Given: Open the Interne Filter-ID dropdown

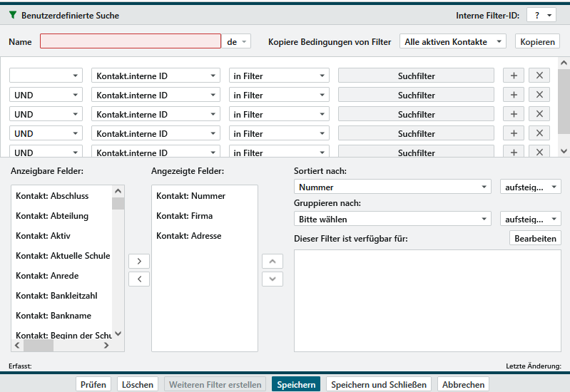Looking at the screenshot, I should pyautogui.click(x=541, y=15).
